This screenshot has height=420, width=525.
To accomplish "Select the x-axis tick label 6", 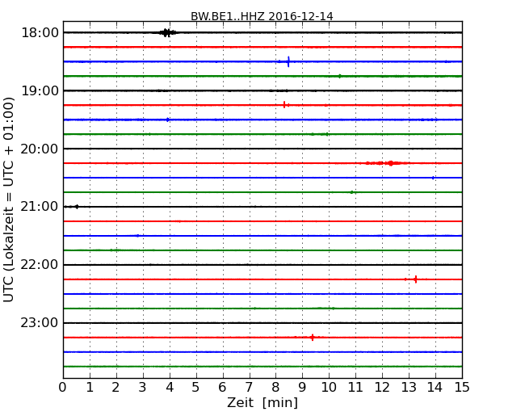I will tap(222, 387).
